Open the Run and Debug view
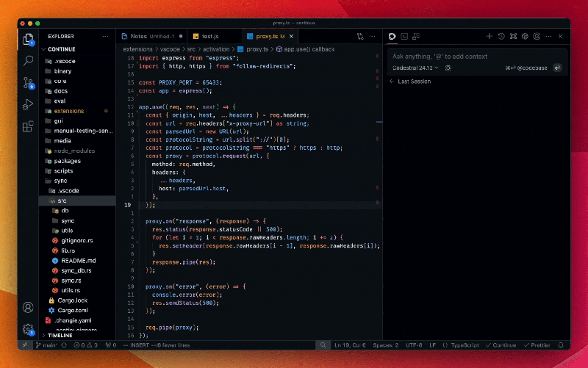The width and height of the screenshot is (588, 368). [x=28, y=104]
